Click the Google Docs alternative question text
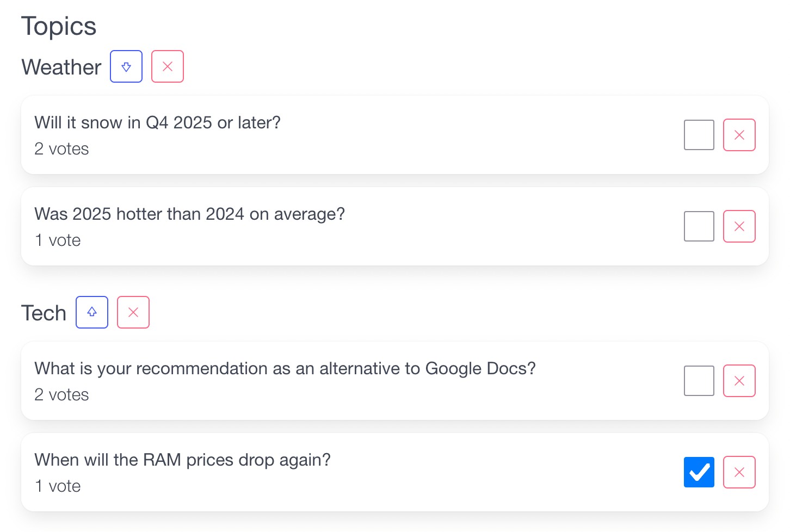The height and width of the screenshot is (532, 790). pos(285,368)
